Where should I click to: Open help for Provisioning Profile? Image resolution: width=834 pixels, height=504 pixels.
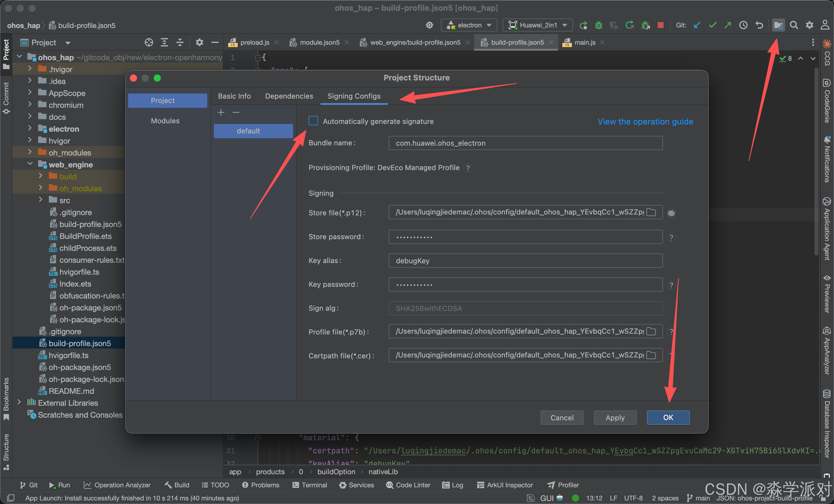click(468, 168)
